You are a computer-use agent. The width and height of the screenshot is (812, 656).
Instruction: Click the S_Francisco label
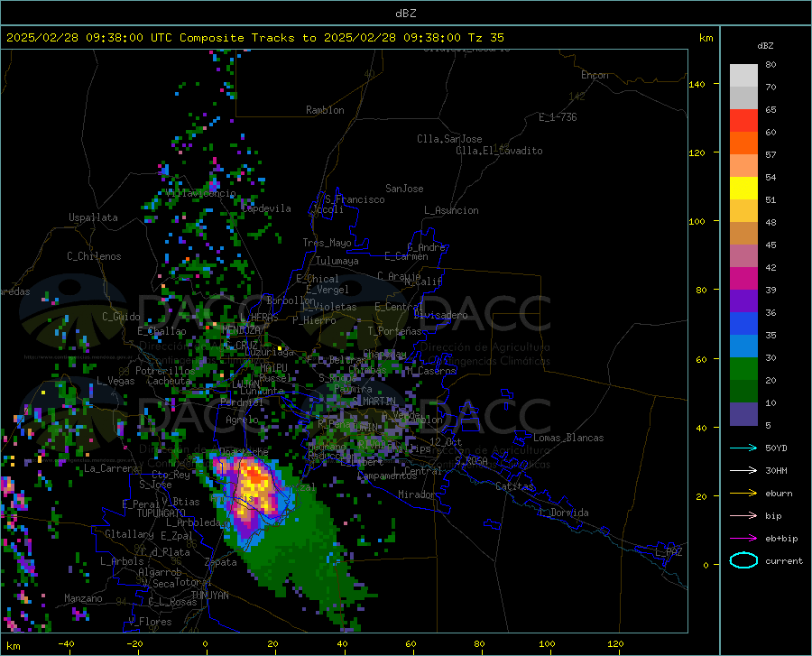(x=355, y=199)
